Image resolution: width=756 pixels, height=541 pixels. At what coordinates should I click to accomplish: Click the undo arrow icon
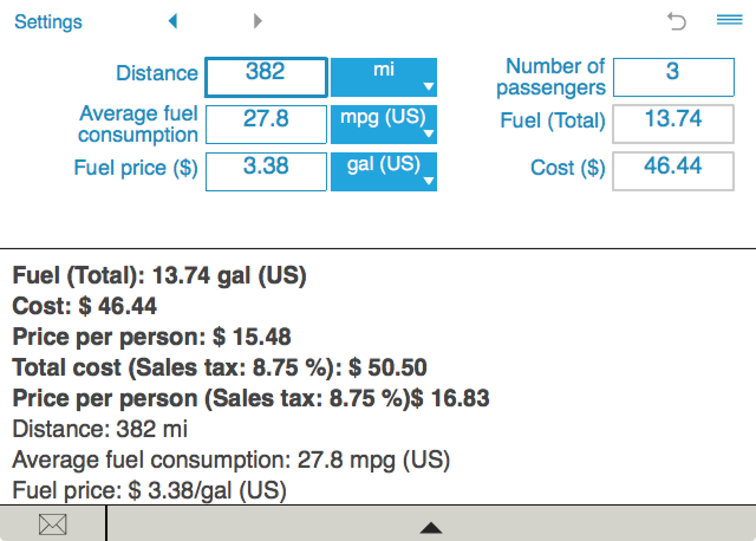click(676, 22)
